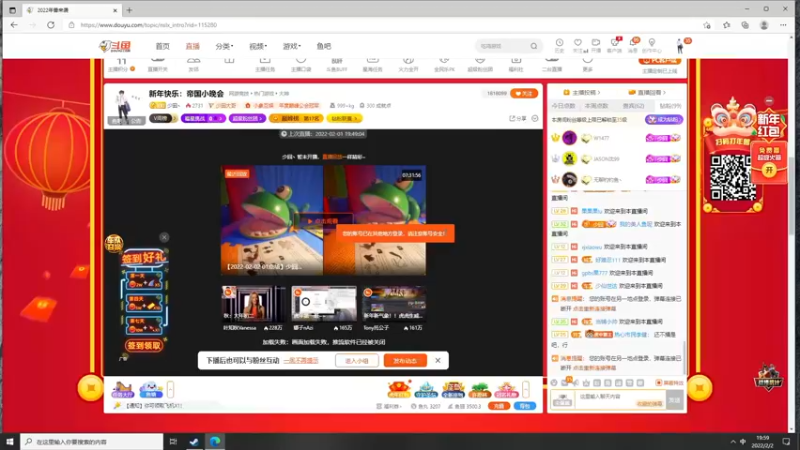
Task: Click the 成为粉丝 purple button
Action: point(664,119)
